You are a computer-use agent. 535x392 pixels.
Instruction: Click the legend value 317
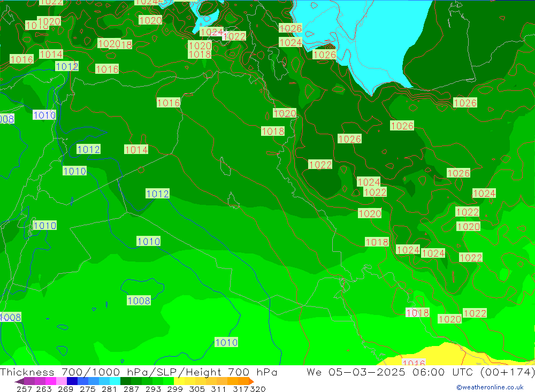(241, 389)
